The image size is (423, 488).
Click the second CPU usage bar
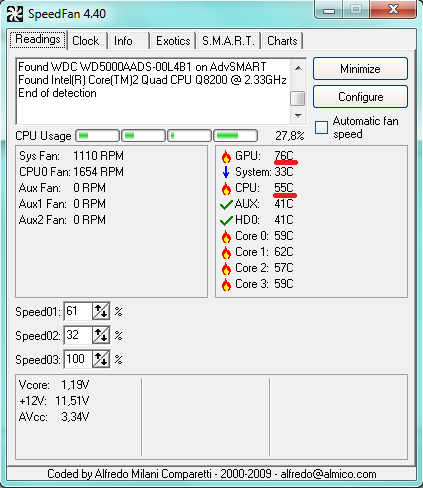(x=144, y=136)
